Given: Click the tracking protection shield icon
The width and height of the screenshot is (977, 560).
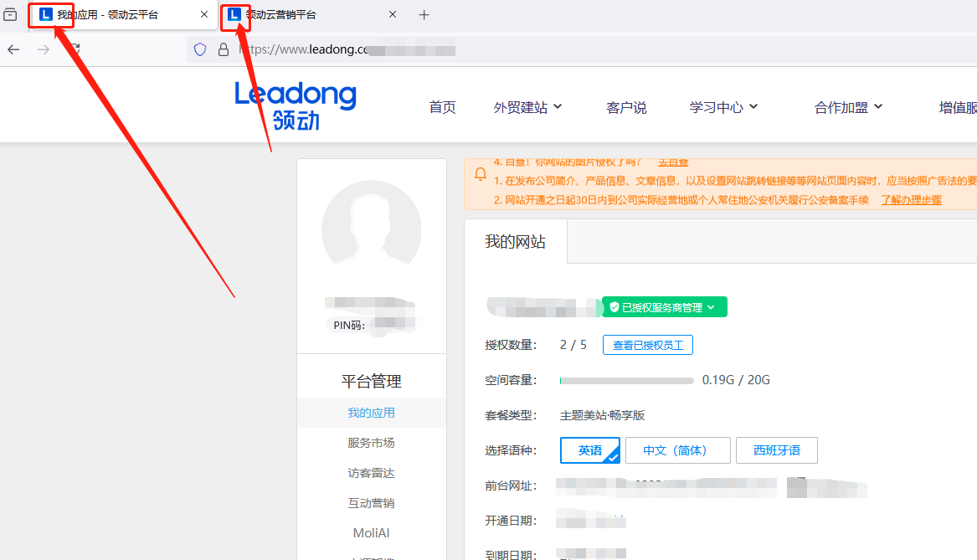Looking at the screenshot, I should point(199,49).
